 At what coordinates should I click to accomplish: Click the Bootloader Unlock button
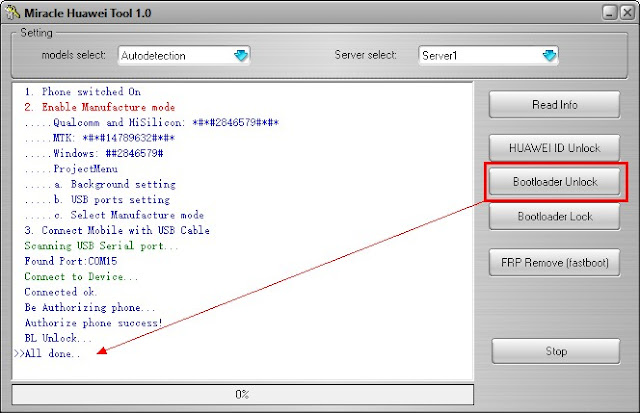pyautogui.click(x=554, y=182)
